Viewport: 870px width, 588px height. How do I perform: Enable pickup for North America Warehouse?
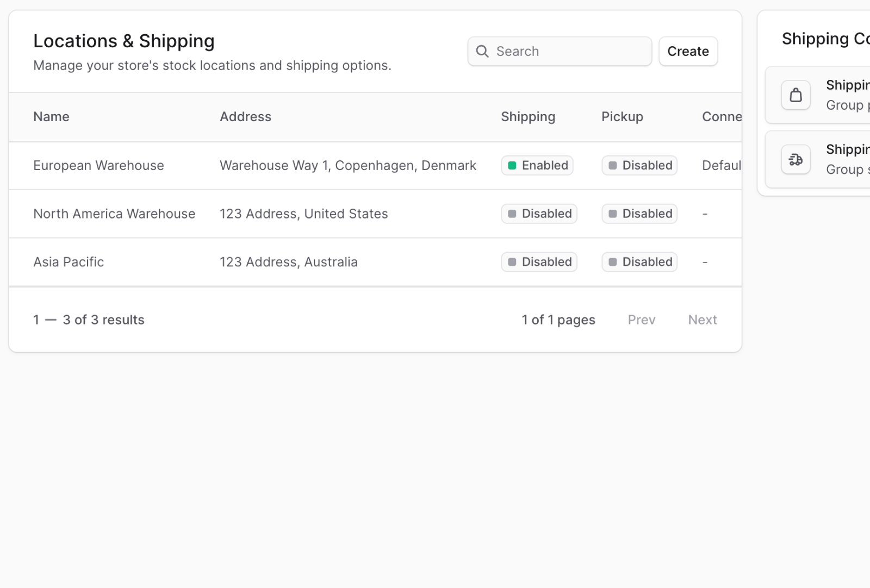(x=639, y=214)
